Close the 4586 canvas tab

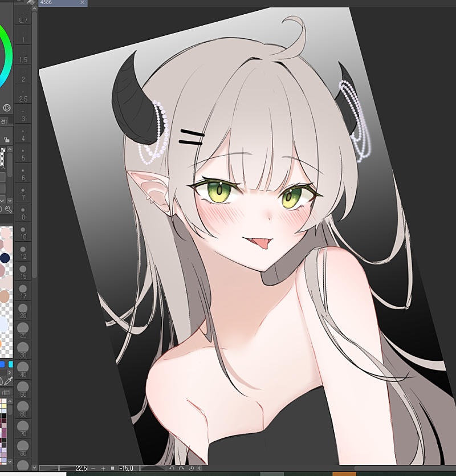tap(82, 2)
